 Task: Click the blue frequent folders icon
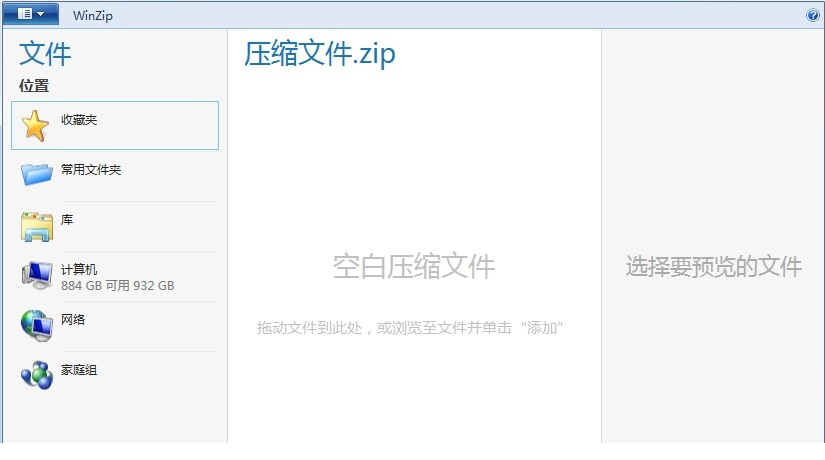click(37, 174)
